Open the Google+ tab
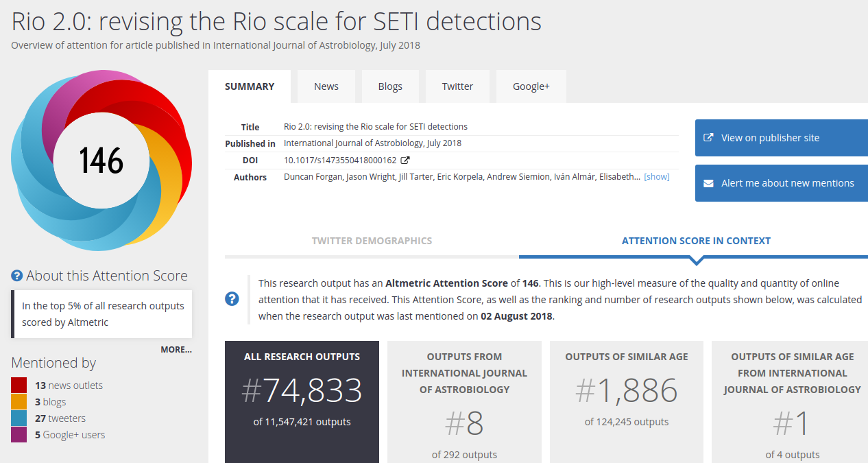This screenshot has width=868, height=463. [531, 86]
